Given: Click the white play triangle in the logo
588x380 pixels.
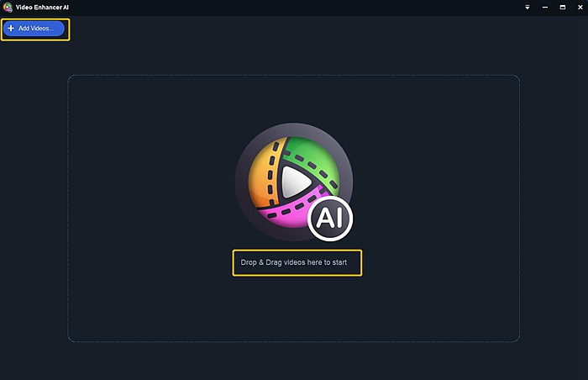Looking at the screenshot, I should point(296,182).
